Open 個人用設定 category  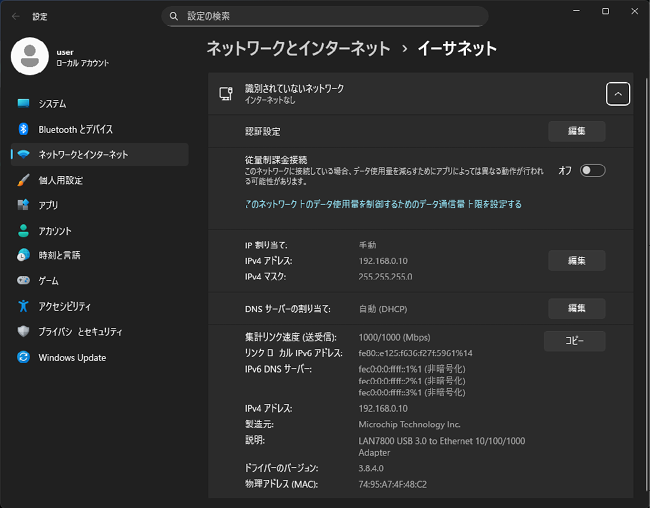click(99, 180)
